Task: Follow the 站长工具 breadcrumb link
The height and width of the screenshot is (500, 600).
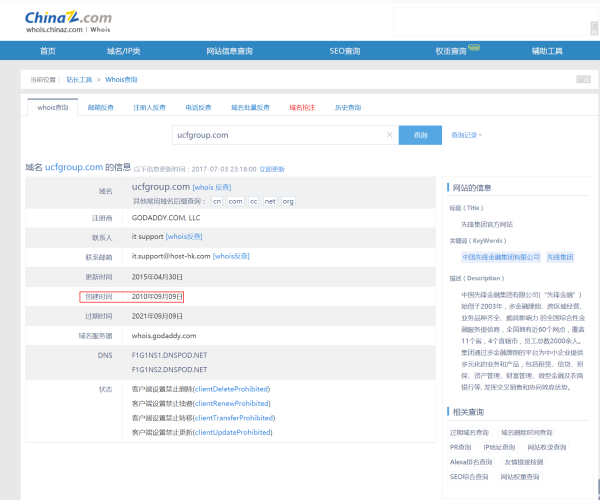Action: coord(79,80)
